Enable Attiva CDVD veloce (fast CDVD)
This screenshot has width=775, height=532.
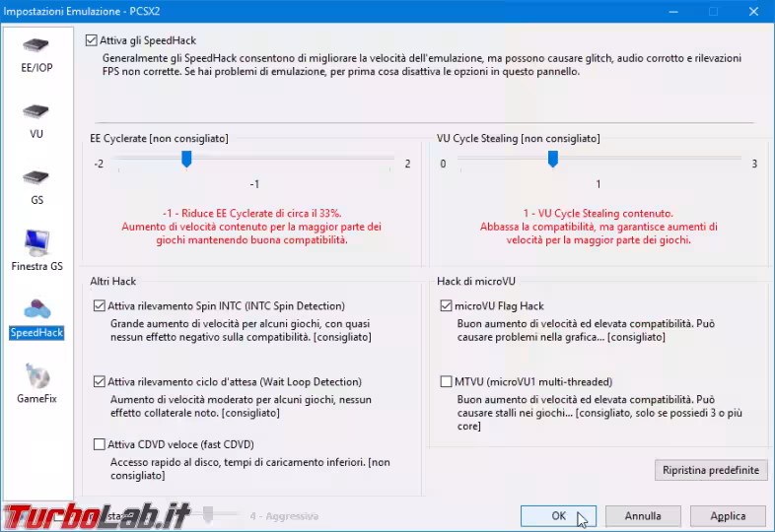coord(100,444)
